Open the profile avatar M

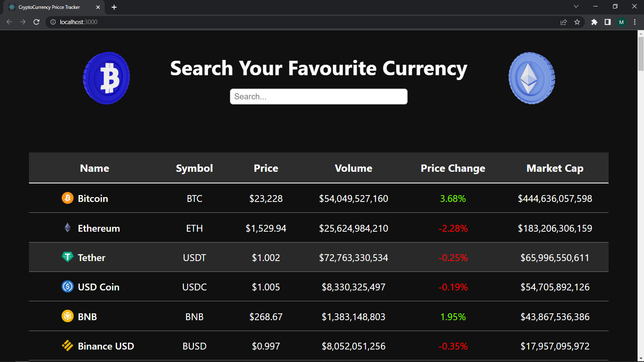(621, 22)
